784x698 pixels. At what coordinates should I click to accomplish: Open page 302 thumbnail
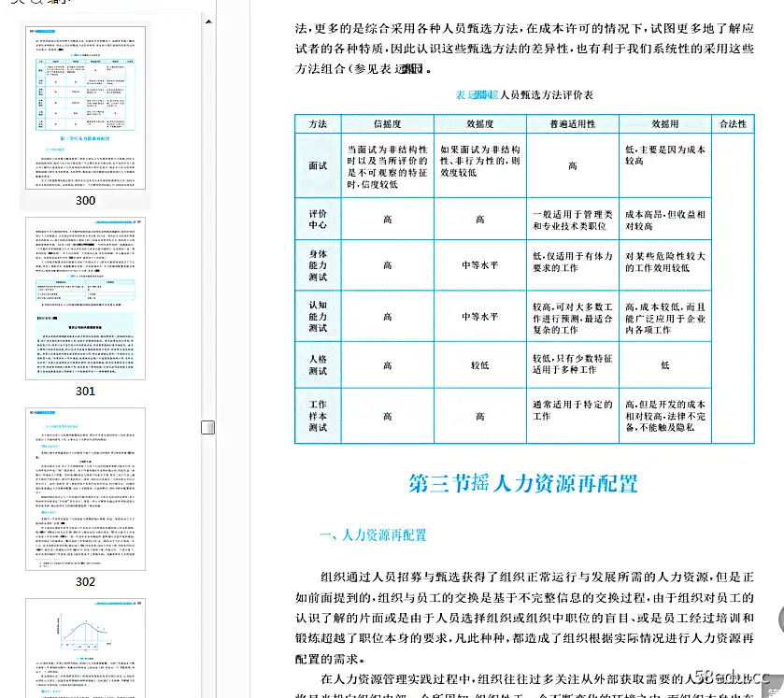tap(85, 489)
